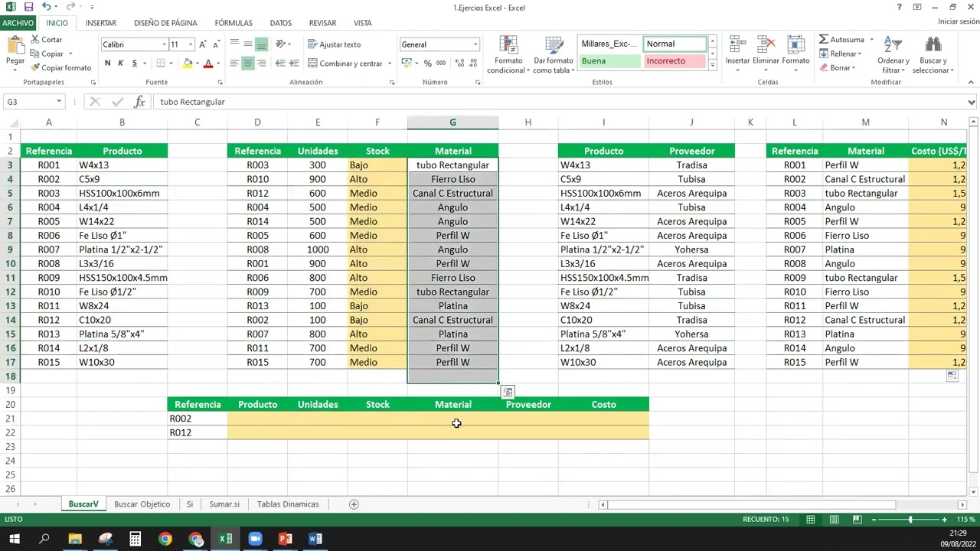Screen dimensions: 980x551
Task: Switch to Page Layout view
Action: 834,520
